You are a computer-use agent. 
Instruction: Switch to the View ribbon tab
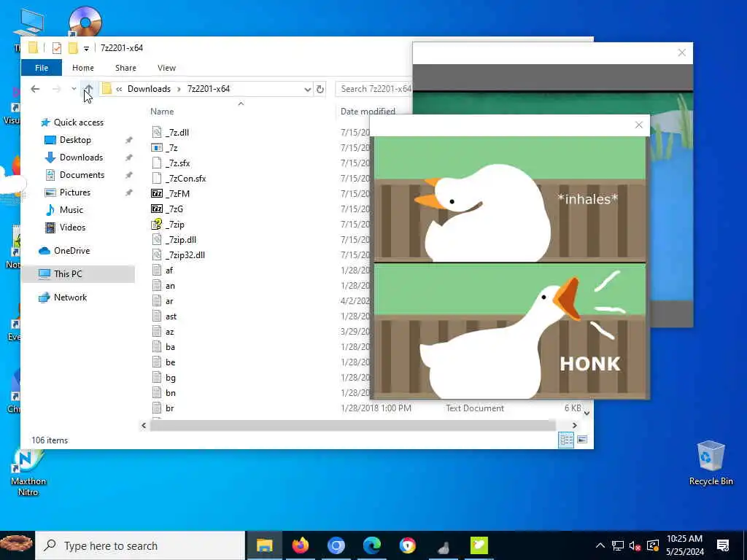point(167,68)
